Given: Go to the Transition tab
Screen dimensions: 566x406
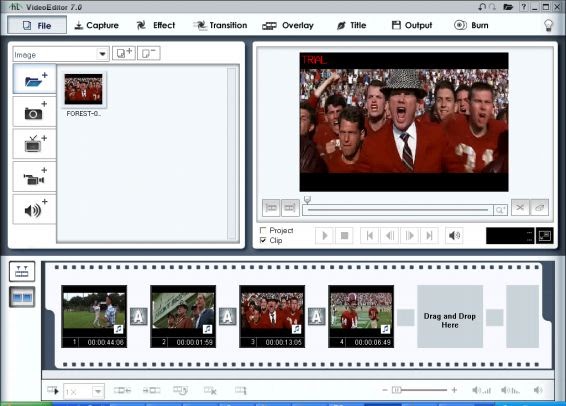Looking at the screenshot, I should pyautogui.click(x=220, y=25).
